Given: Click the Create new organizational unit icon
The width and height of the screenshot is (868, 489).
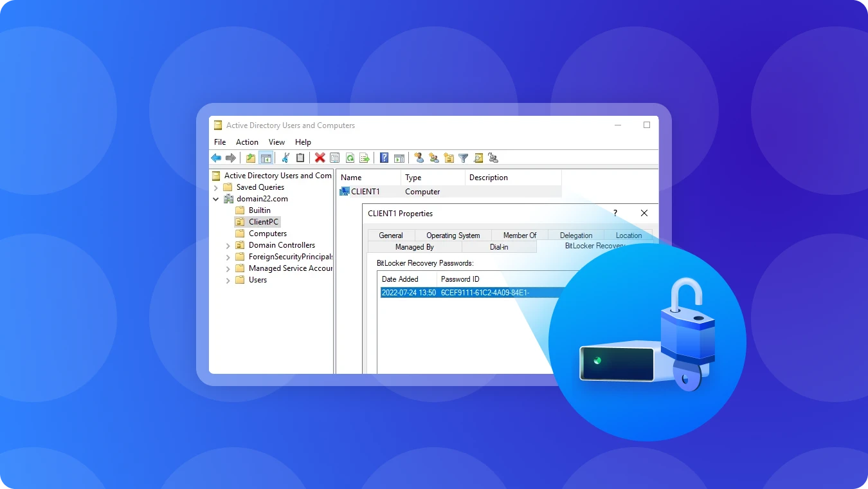Looking at the screenshot, I should coord(449,158).
